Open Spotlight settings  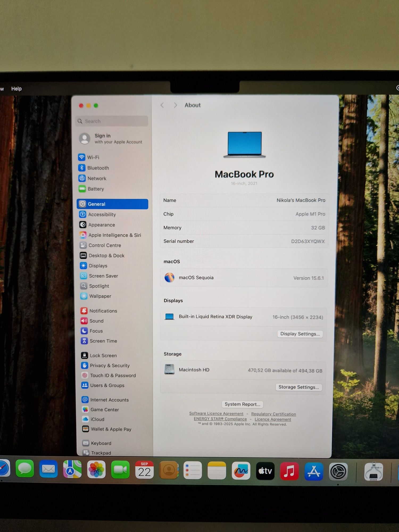94,286
